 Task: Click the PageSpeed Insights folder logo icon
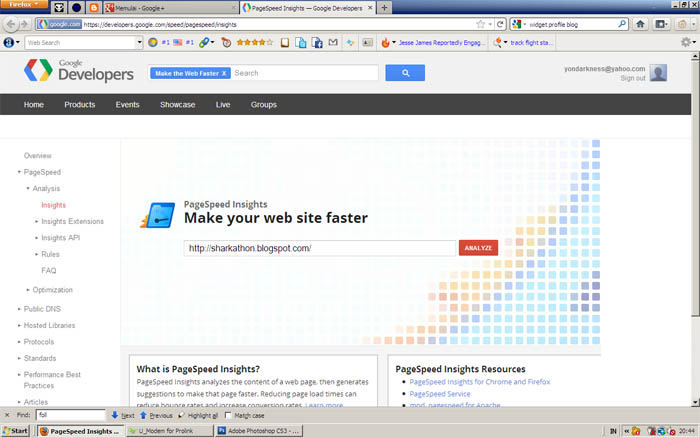coord(158,215)
